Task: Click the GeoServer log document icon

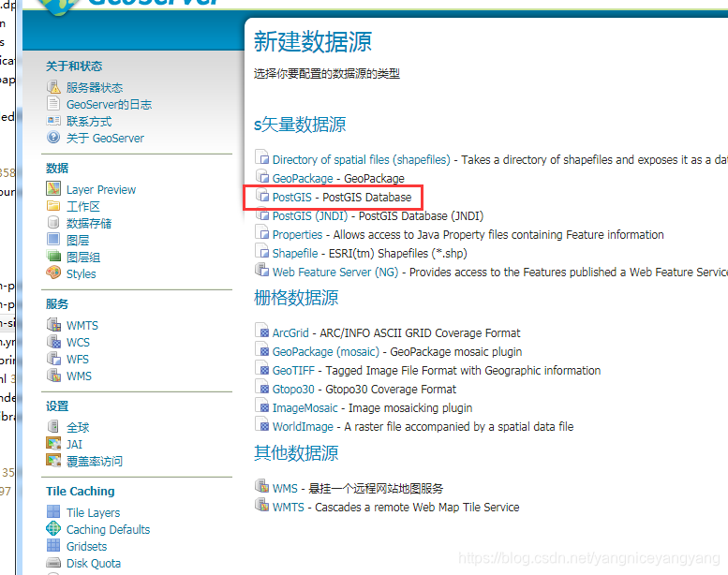Action: 53,104
